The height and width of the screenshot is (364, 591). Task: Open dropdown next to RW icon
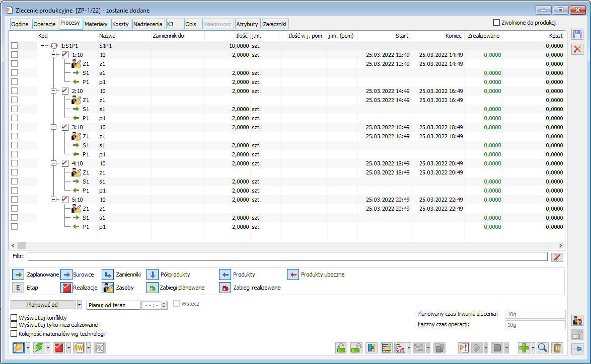88,348
